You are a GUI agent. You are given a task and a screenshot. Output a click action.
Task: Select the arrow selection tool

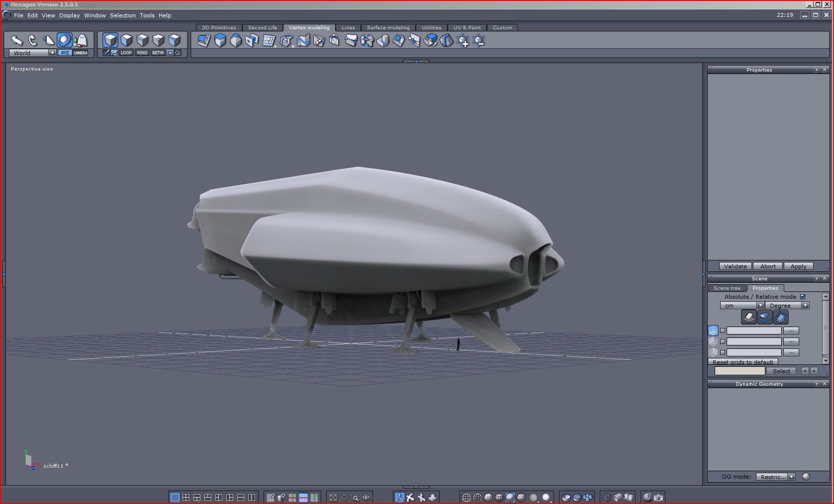click(x=17, y=40)
